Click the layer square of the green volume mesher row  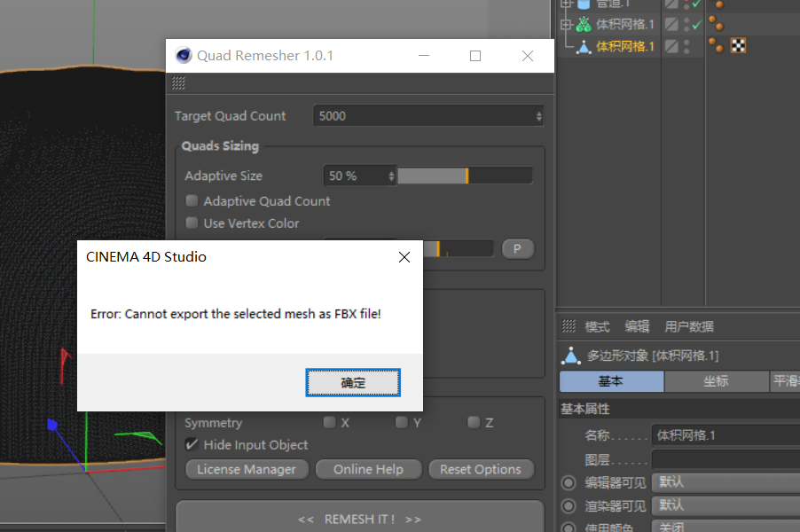pos(671,24)
